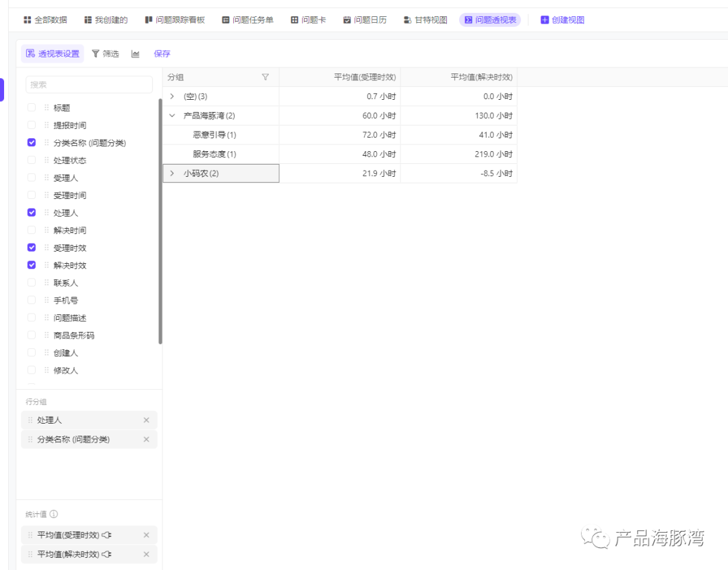The width and height of the screenshot is (728, 570).
Task: Click the 219.0 小时 cell
Action: 459,154
